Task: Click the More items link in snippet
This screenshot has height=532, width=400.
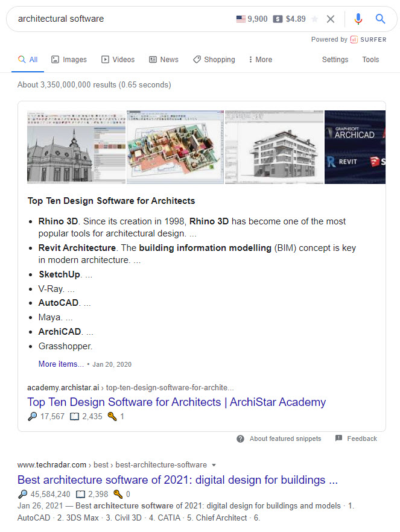Action: pos(61,364)
